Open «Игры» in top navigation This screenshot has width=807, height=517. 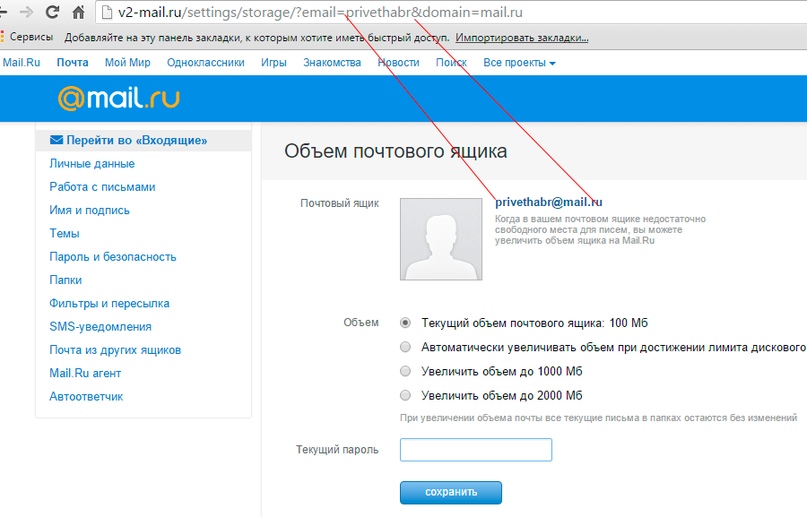274,63
